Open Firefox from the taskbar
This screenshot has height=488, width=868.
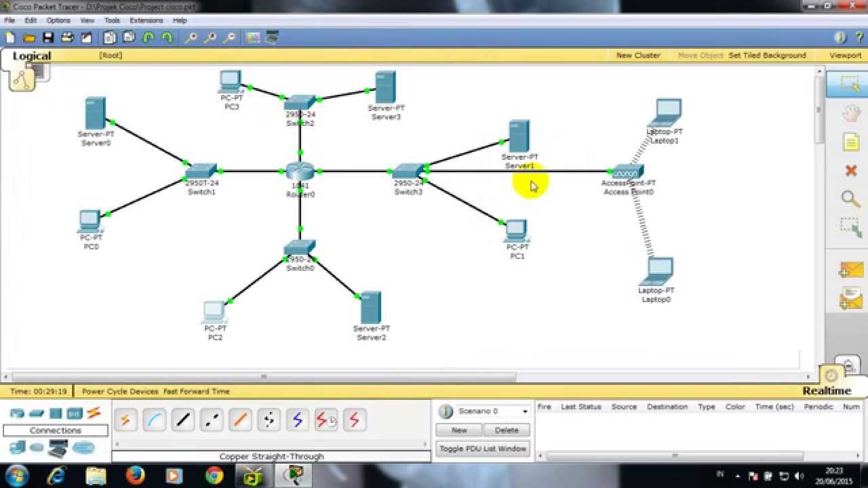click(x=136, y=476)
